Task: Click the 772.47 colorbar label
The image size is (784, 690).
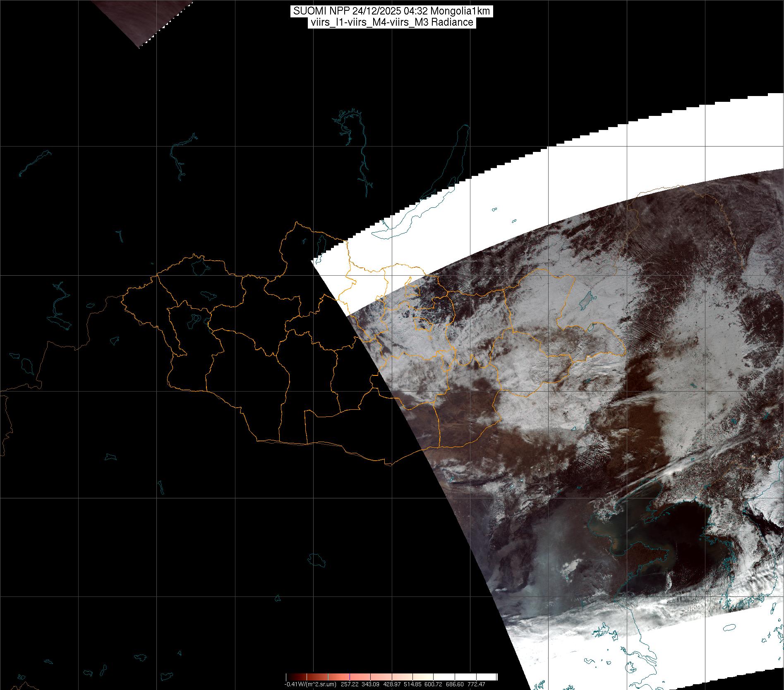Action: [476, 684]
